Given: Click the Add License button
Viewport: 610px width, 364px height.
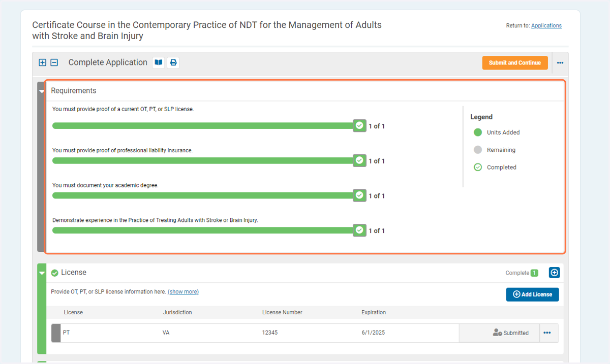Looking at the screenshot, I should 532,294.
